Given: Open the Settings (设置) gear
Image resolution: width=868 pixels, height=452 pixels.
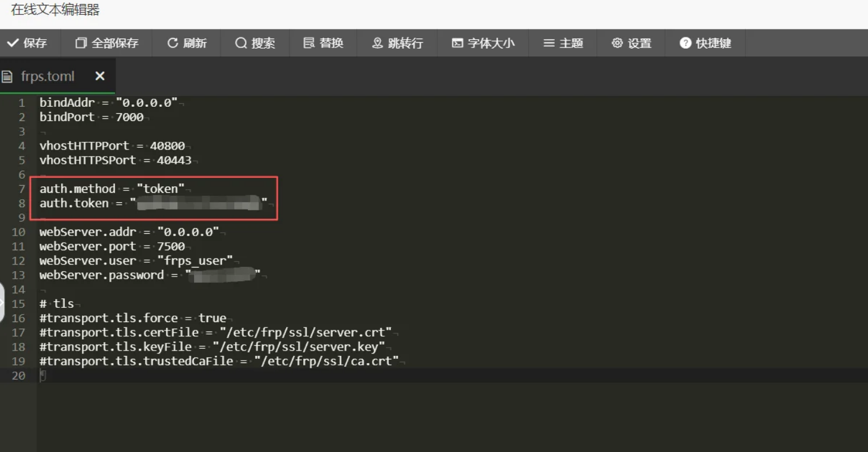Looking at the screenshot, I should (x=618, y=43).
